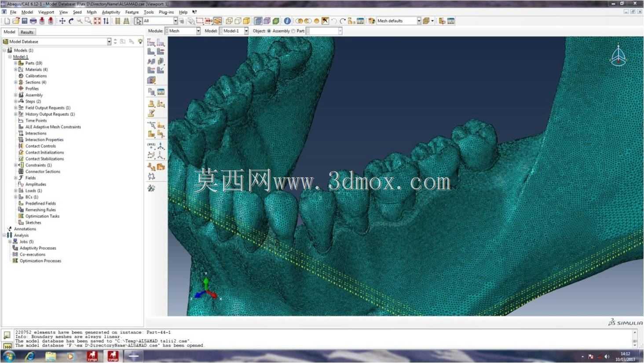Expand the Steps (2) tree node

(15, 101)
